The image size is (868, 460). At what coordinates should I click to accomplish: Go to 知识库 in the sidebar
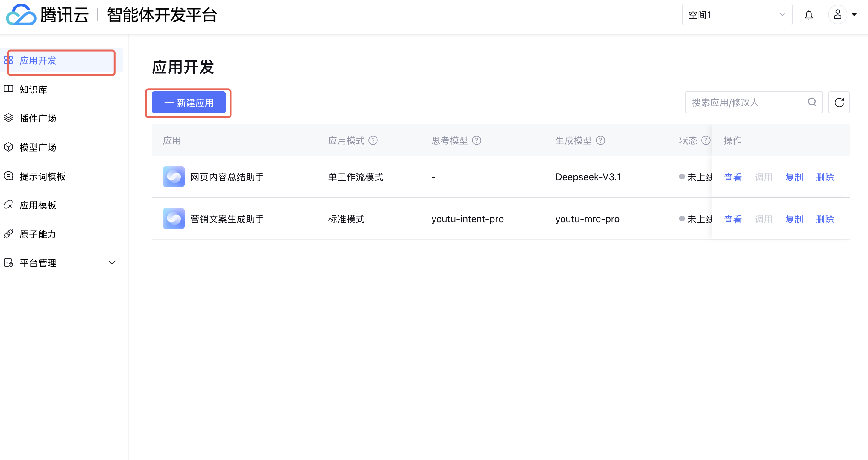[33, 89]
